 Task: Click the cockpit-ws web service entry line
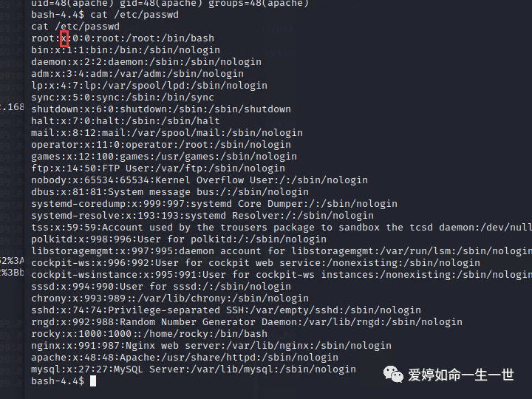point(256,263)
